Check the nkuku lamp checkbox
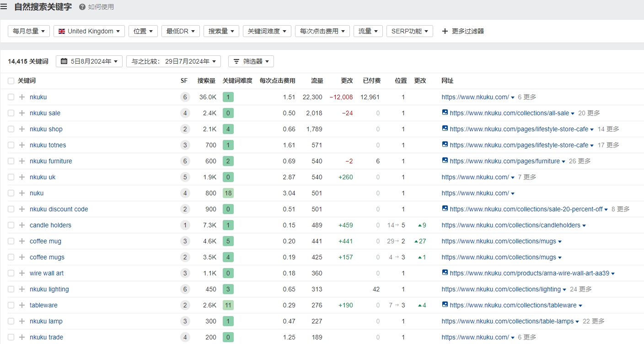Image resolution: width=644 pixels, height=344 pixels. click(11, 321)
